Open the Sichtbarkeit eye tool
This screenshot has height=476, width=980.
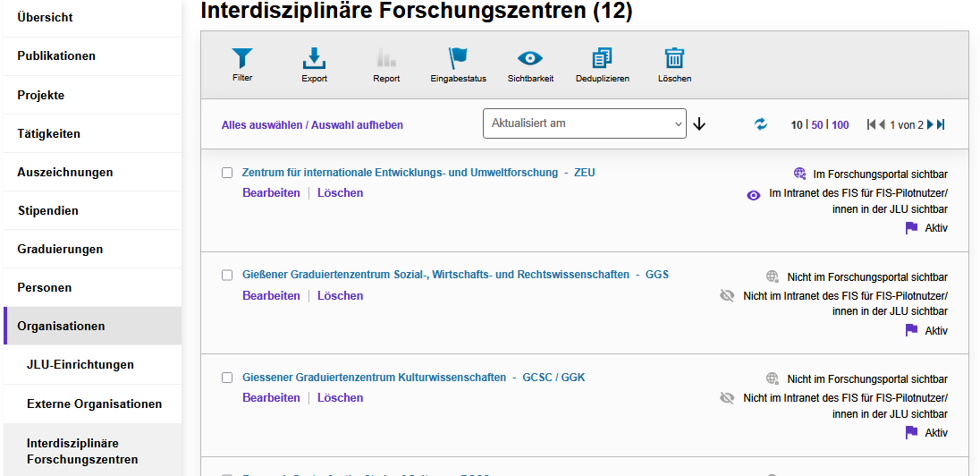coord(530,58)
